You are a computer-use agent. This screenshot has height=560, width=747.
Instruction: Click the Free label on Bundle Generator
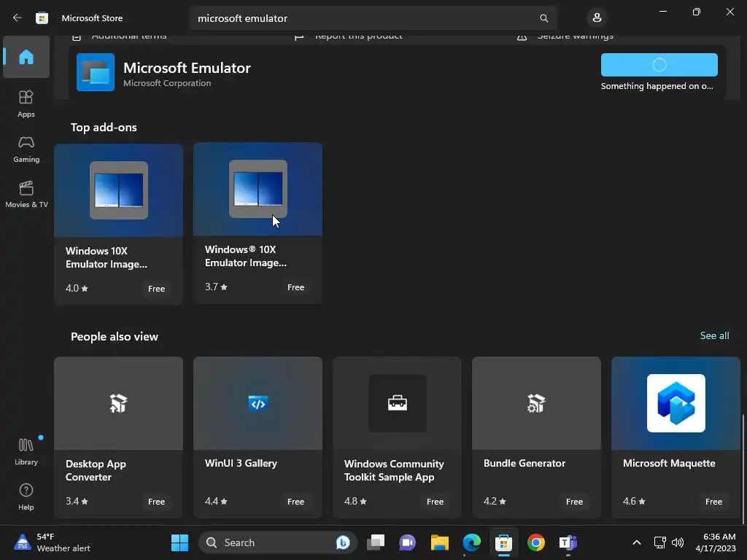click(x=574, y=502)
